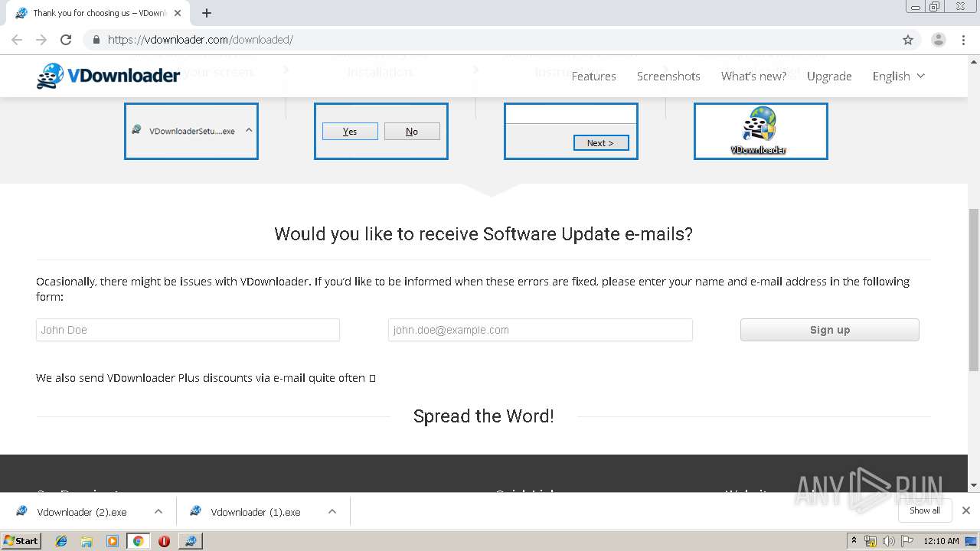
Task: Click the Opera taskbar icon
Action: tap(164, 541)
